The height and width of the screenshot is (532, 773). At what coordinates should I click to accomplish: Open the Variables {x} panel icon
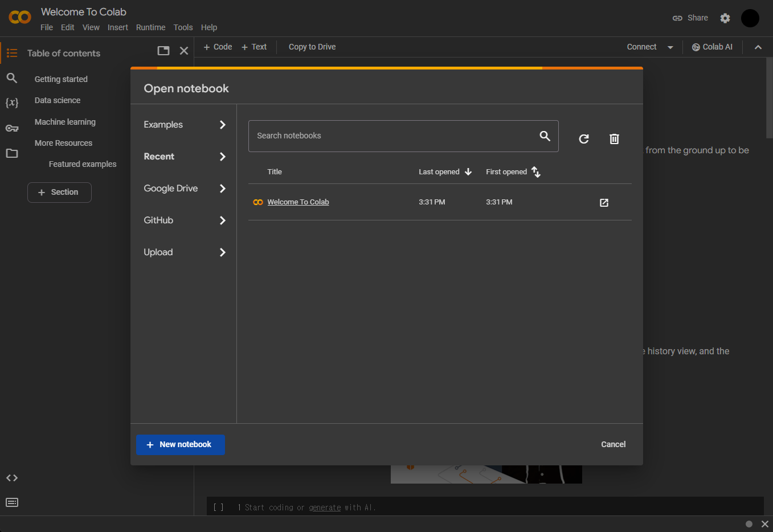click(x=12, y=103)
